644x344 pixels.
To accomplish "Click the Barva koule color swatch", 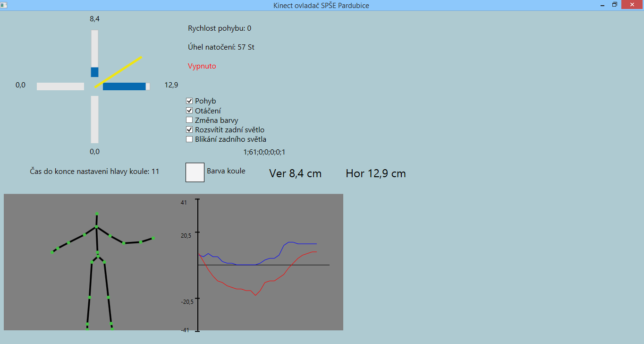I will tap(195, 172).
